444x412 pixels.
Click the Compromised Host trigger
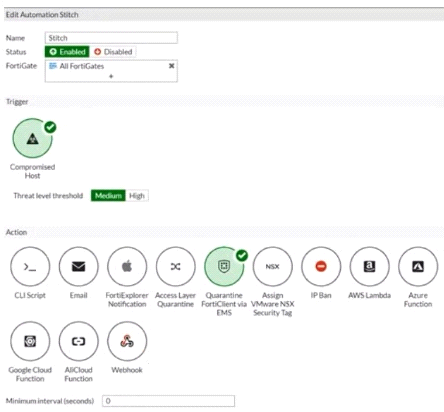click(x=32, y=138)
